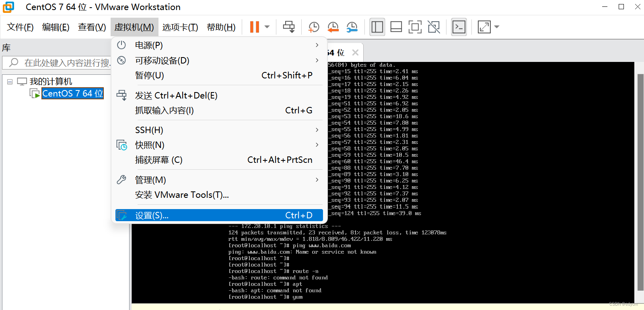Expand the 快照(N) submenu
This screenshot has height=310, width=644.
(219, 145)
